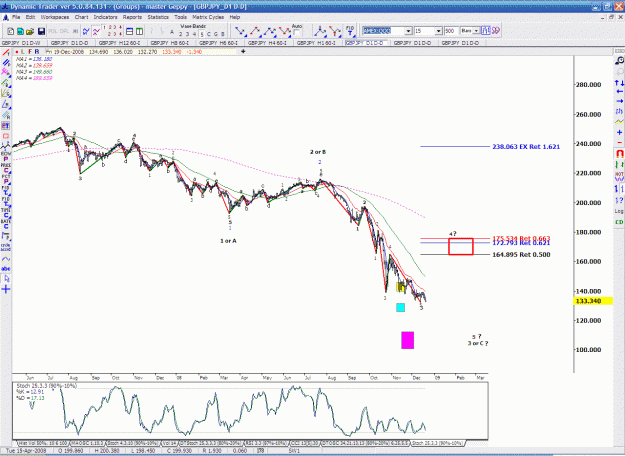Select the arrow pointer tool in left sidebar
The height and width of the screenshot is (456, 625).
point(6,279)
